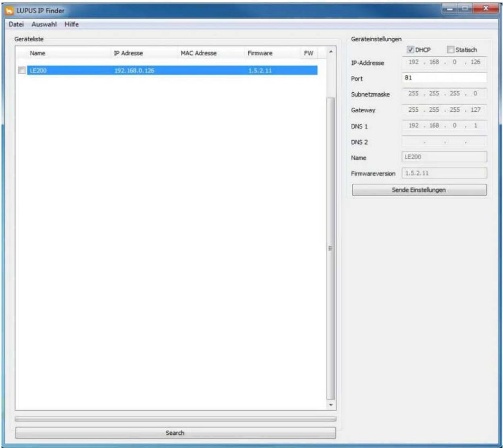This screenshot has width=503, height=448.
Task: Click the Firmware column header
Action: tap(260, 53)
